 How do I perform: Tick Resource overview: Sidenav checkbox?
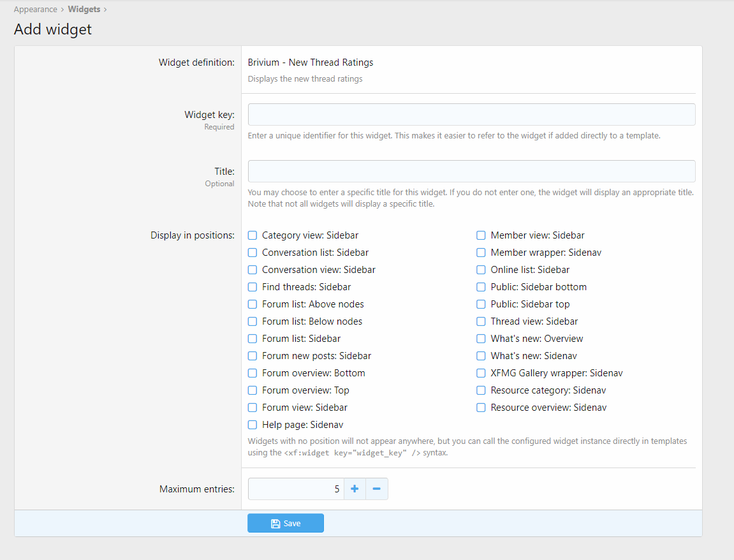(481, 408)
